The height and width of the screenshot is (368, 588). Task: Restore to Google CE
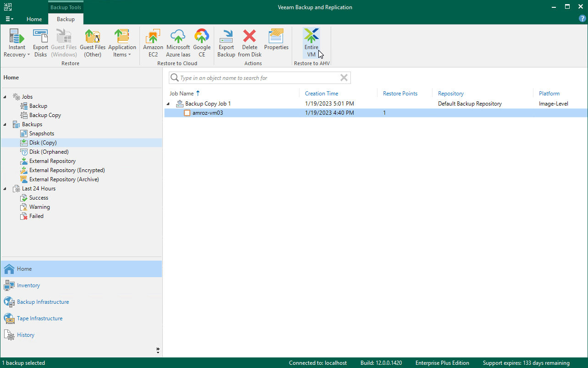[x=202, y=43]
